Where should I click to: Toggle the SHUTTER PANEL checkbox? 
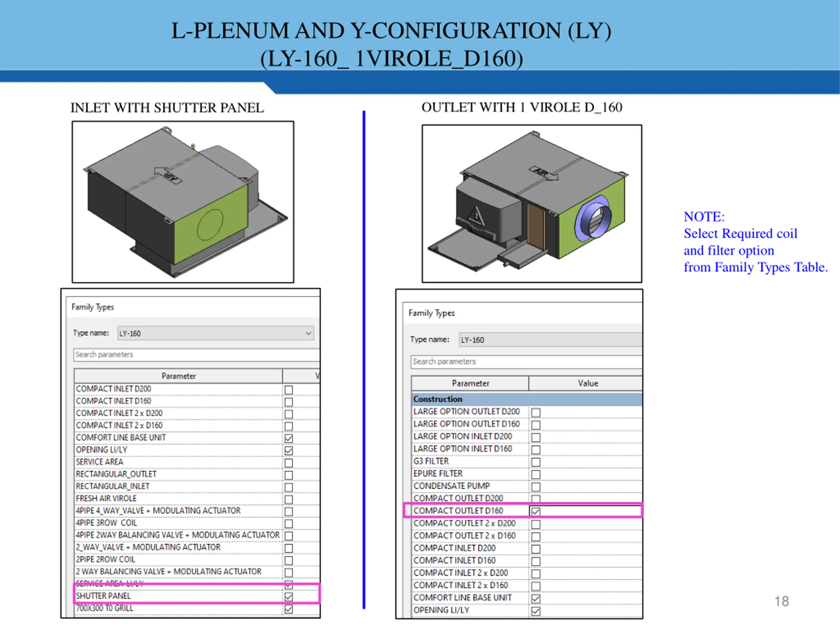tap(289, 597)
